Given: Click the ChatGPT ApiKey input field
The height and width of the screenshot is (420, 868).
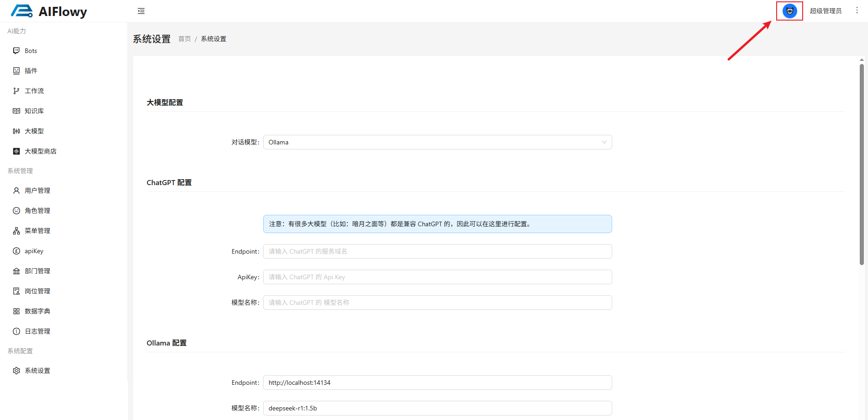Looking at the screenshot, I should pyautogui.click(x=437, y=277).
